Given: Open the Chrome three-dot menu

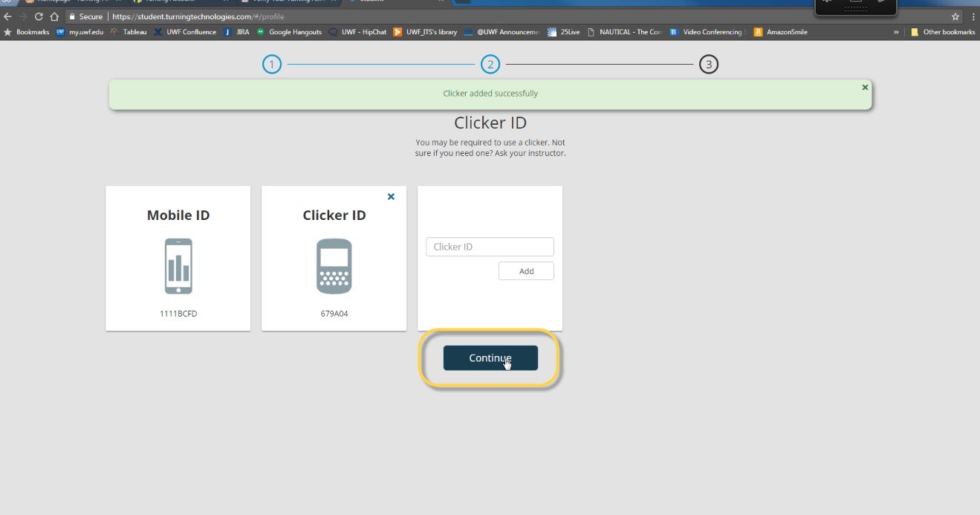Looking at the screenshot, I should 973,16.
